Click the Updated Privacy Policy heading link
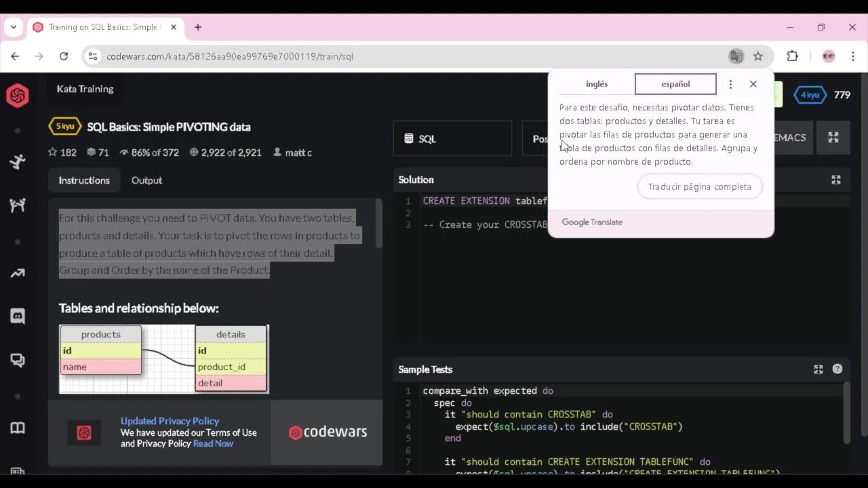 pos(170,421)
